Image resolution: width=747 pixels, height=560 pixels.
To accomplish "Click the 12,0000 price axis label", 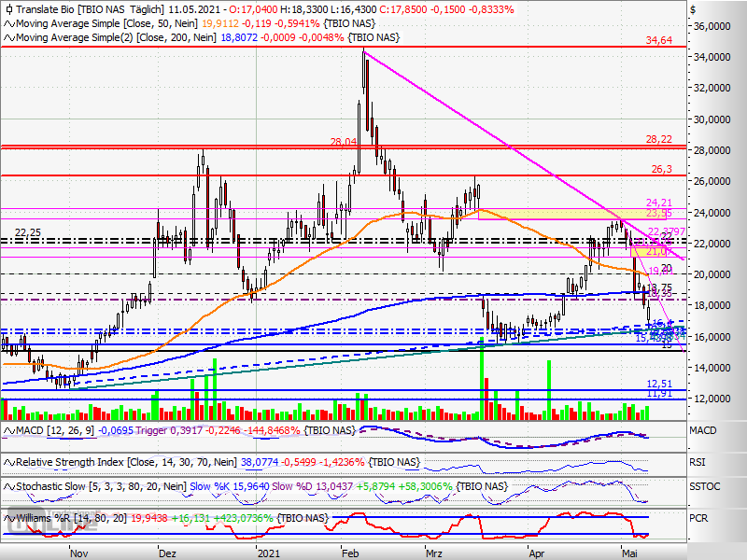I will click(x=712, y=399).
